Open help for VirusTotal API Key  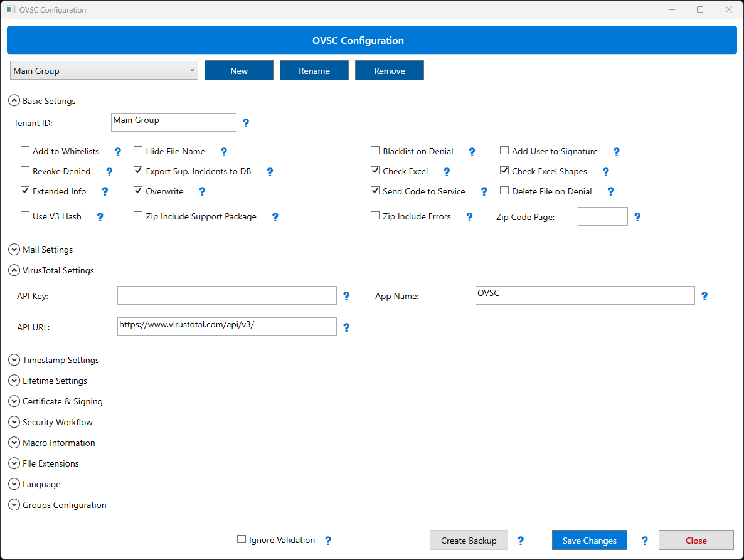(346, 297)
